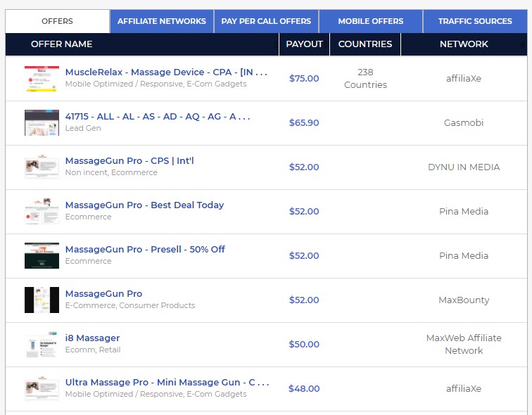Select the $52.00 payout in the MaxBounty row
Image resolution: width=532 pixels, height=415 pixels.
304,300
